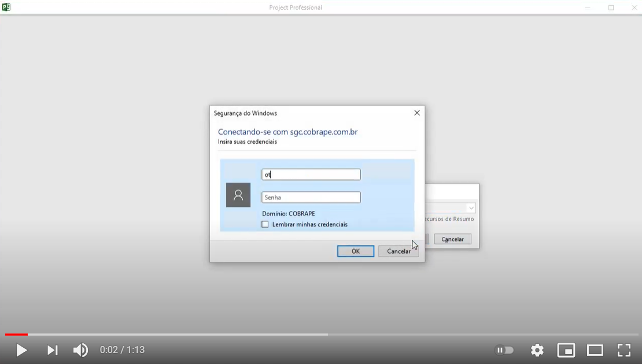This screenshot has height=364, width=642.
Task: Click the user avatar icon
Action: click(238, 195)
